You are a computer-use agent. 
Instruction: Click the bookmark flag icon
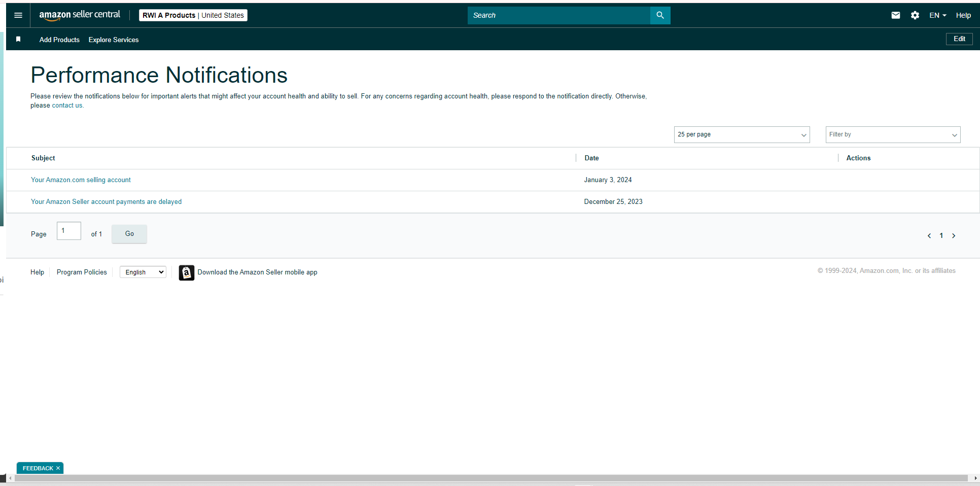click(x=18, y=39)
